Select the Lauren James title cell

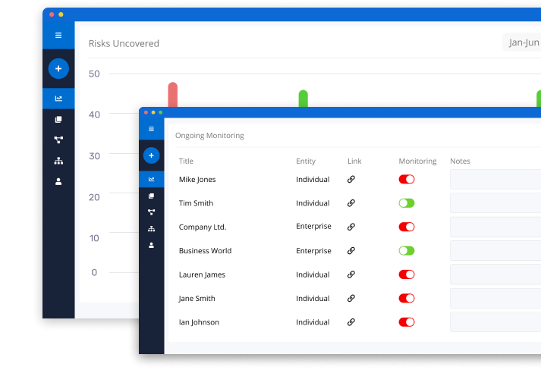coord(202,274)
